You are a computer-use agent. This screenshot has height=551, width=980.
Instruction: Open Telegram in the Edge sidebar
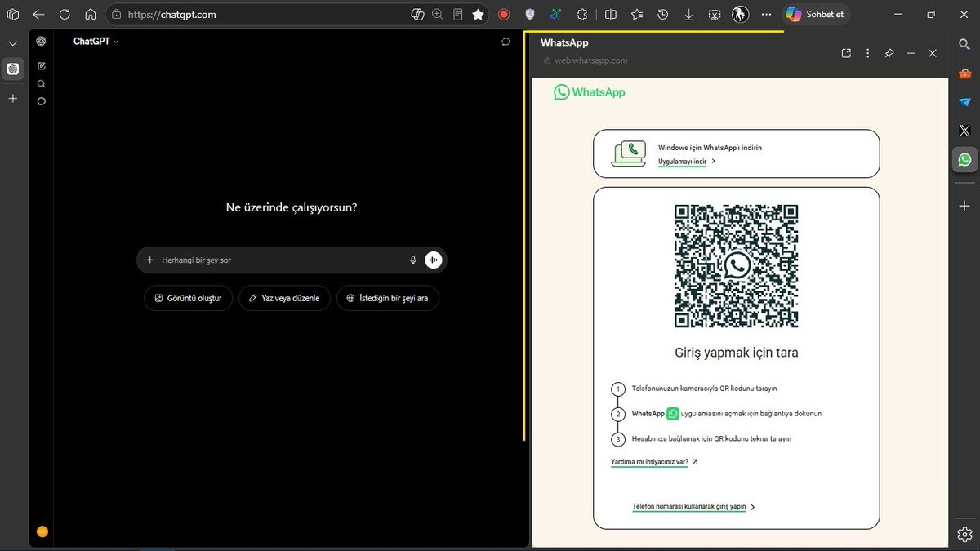pyautogui.click(x=964, y=102)
